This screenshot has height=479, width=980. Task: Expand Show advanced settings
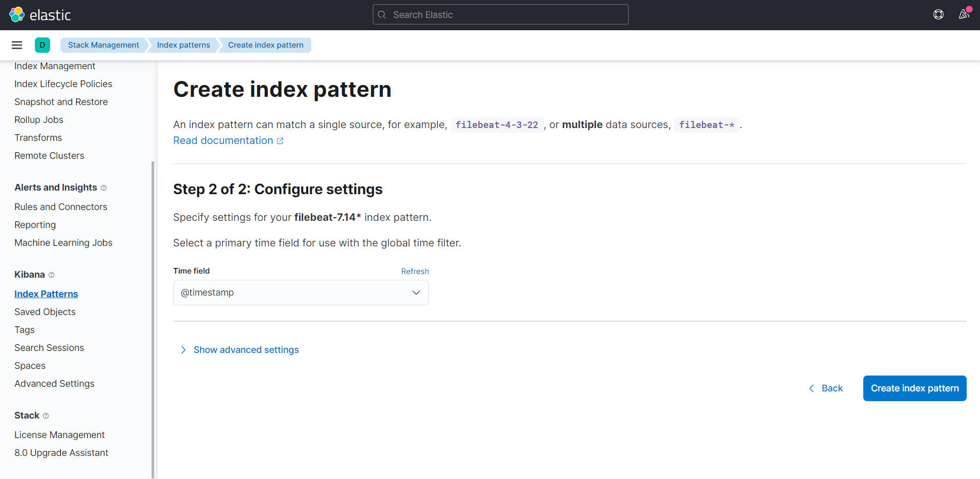(246, 350)
